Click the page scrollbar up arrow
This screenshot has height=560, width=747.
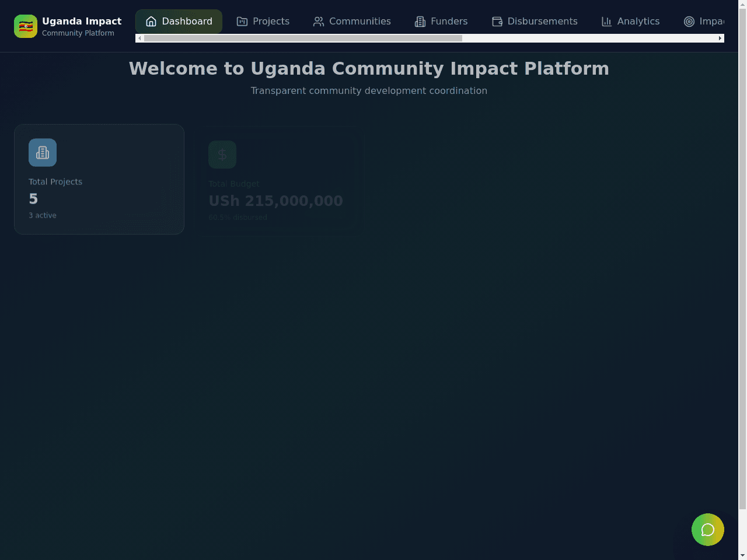742,4
